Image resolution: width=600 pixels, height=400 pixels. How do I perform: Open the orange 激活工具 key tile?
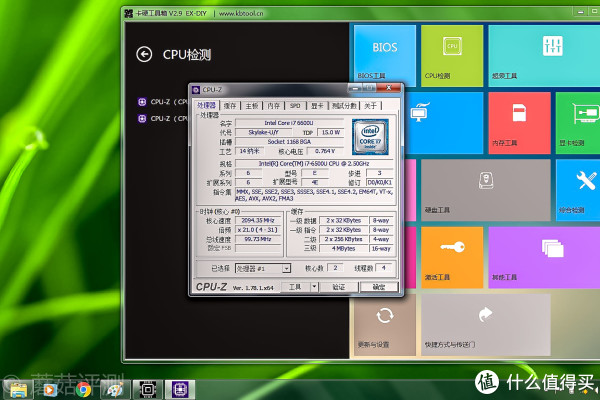452,257
